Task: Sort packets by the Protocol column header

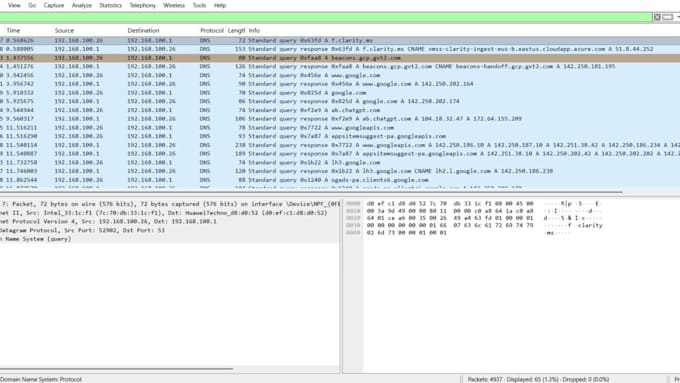Action: (x=212, y=30)
